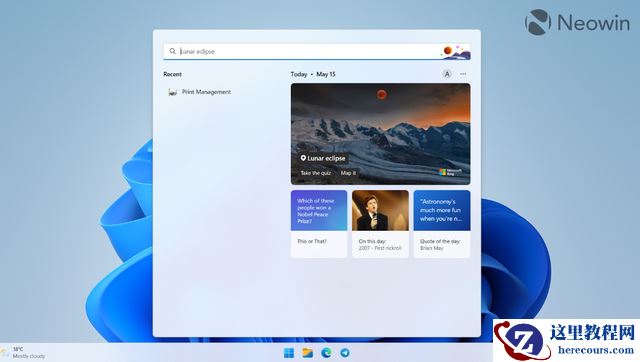
Task: Click the Microsoft Bing logo on image
Action: 451,172
